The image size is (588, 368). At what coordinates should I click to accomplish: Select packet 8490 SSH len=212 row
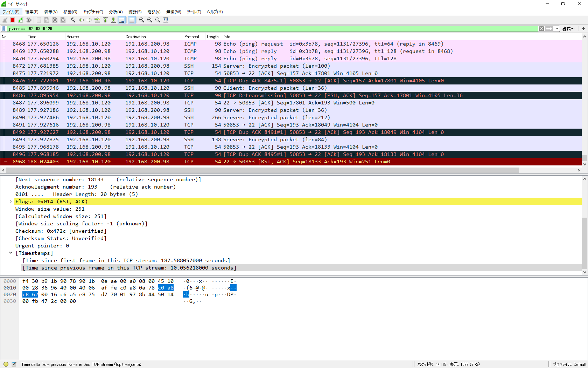tap(291, 117)
